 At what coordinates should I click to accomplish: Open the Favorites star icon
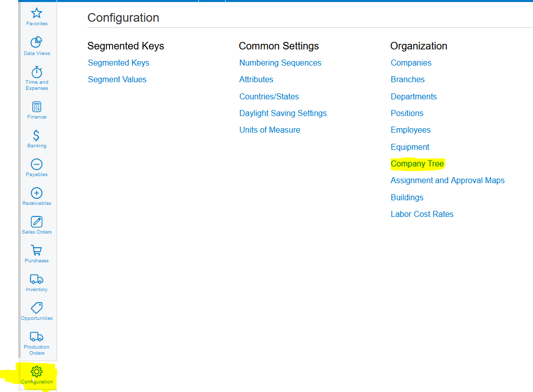(37, 14)
